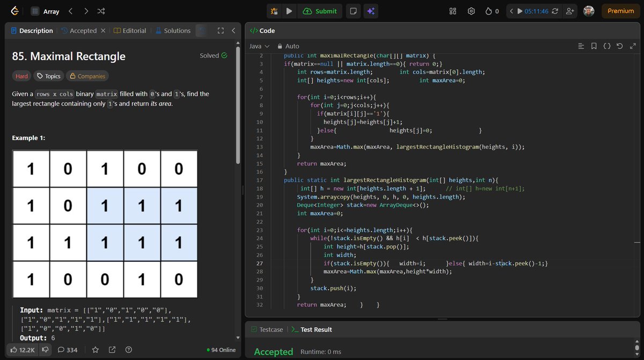Click the Hard difficulty tag

click(x=21, y=76)
